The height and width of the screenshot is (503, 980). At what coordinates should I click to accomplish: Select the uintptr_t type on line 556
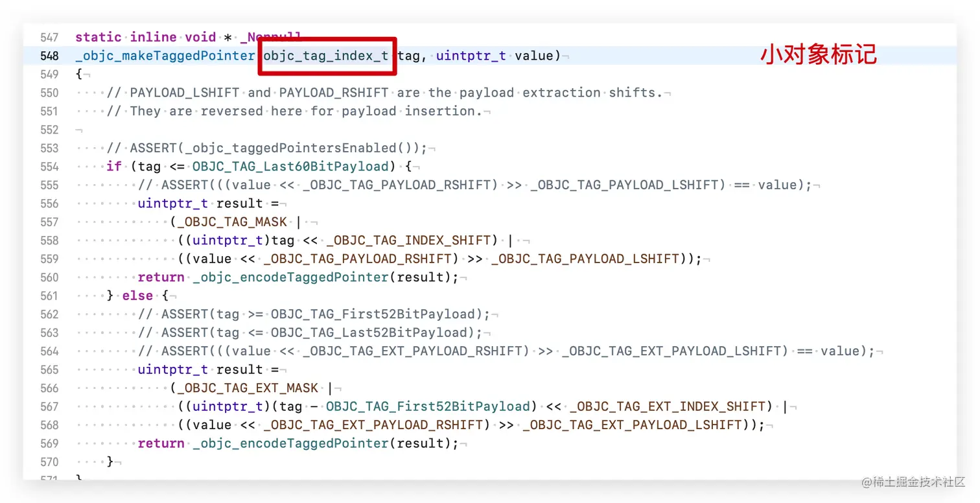click(x=172, y=203)
